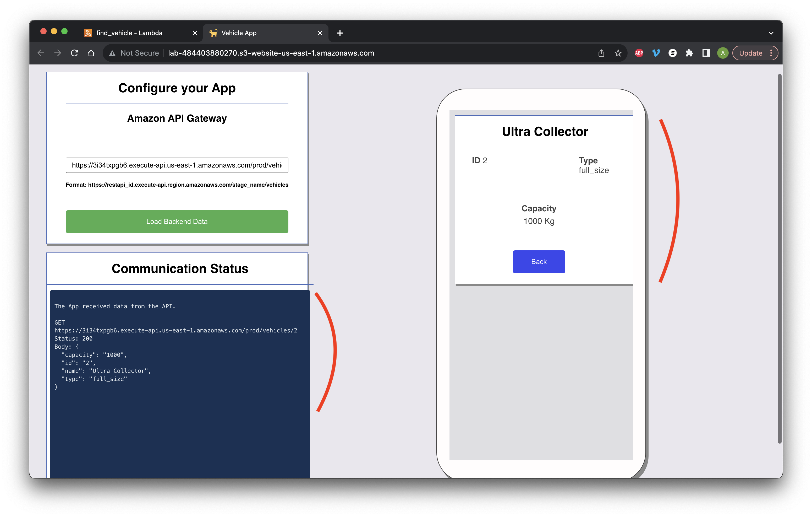Click the "id": "2" log line
This screenshot has height=517, width=812.
(x=78, y=363)
